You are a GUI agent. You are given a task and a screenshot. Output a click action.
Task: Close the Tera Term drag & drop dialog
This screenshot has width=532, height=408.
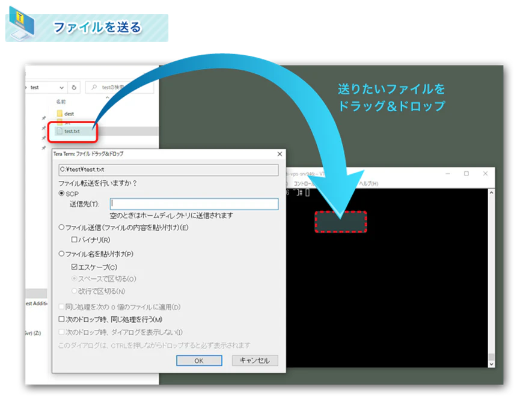280,154
